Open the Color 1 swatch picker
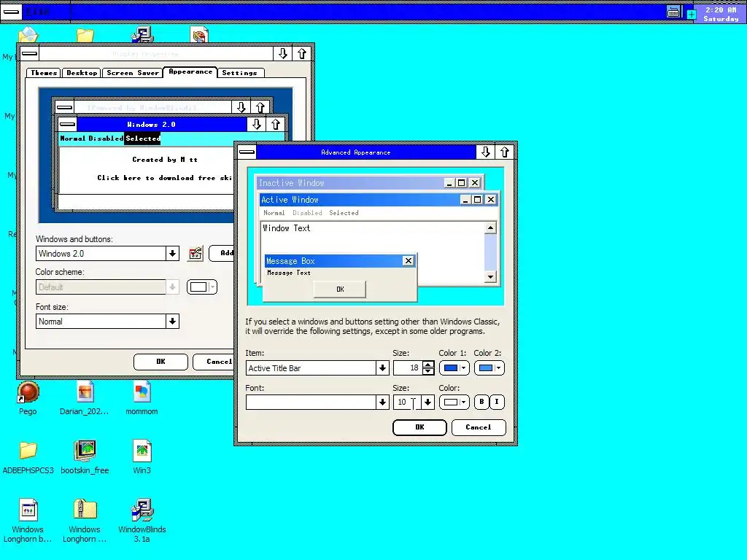The image size is (747, 560). tap(454, 367)
